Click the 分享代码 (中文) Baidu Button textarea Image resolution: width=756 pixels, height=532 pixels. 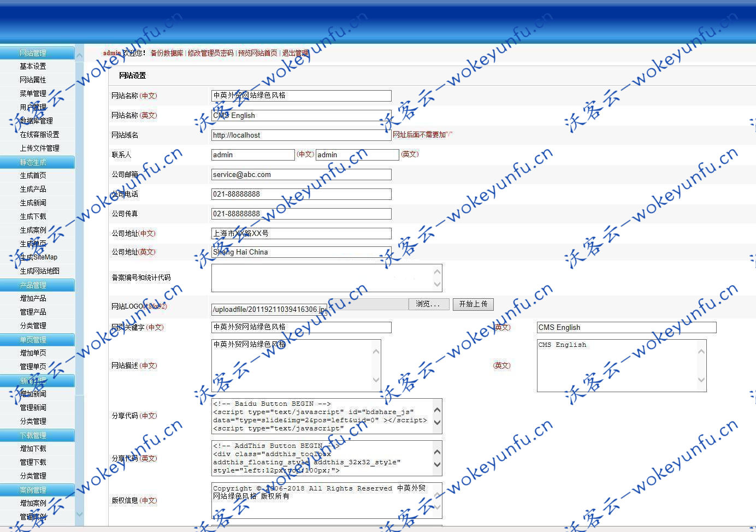(x=327, y=416)
